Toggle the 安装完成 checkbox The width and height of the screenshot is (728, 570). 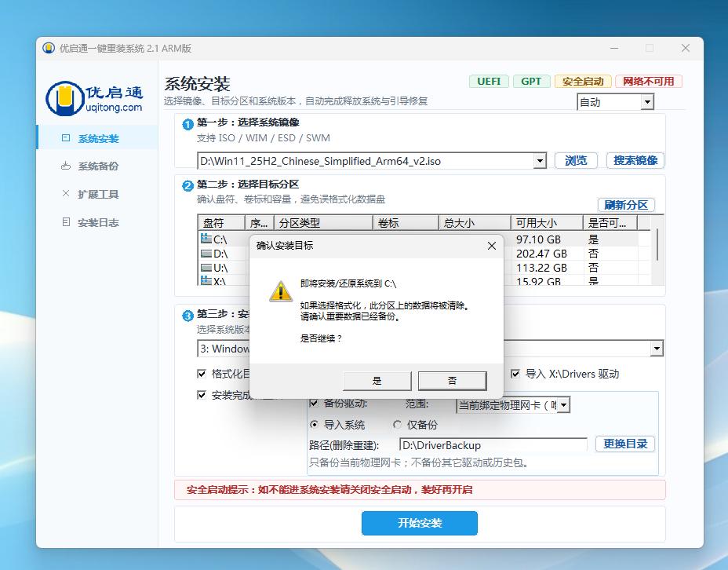(202, 395)
